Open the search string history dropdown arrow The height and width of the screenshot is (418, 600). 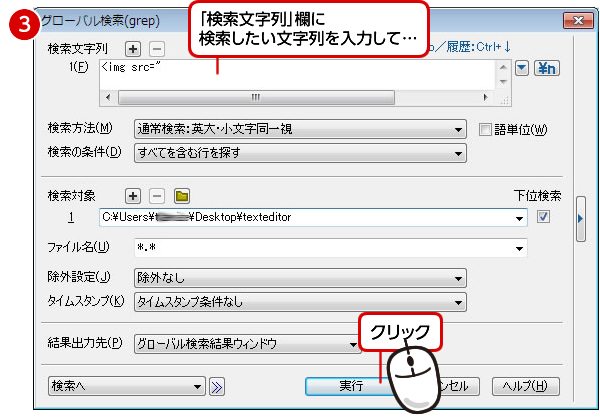[522, 69]
